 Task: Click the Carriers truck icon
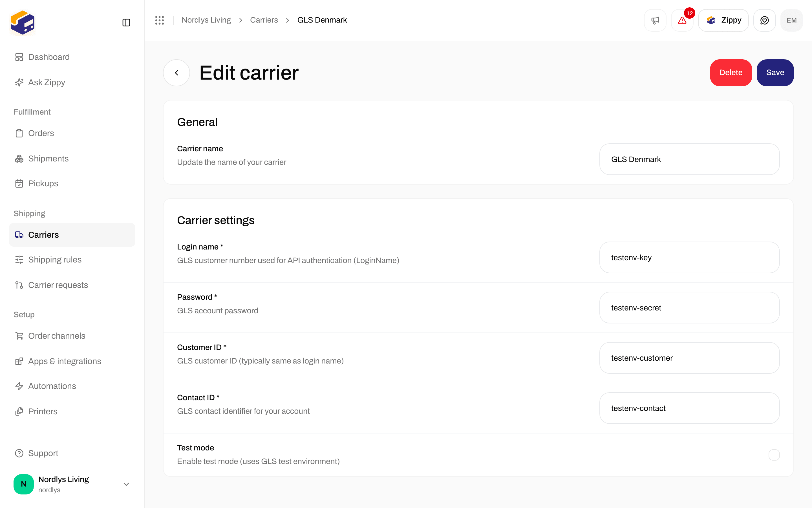pos(19,235)
